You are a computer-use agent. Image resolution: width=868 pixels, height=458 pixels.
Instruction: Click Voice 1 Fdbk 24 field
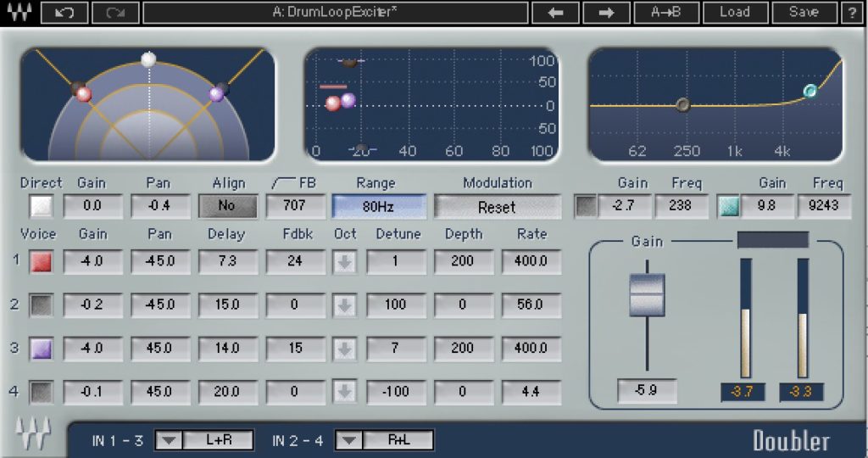pyautogui.click(x=295, y=261)
